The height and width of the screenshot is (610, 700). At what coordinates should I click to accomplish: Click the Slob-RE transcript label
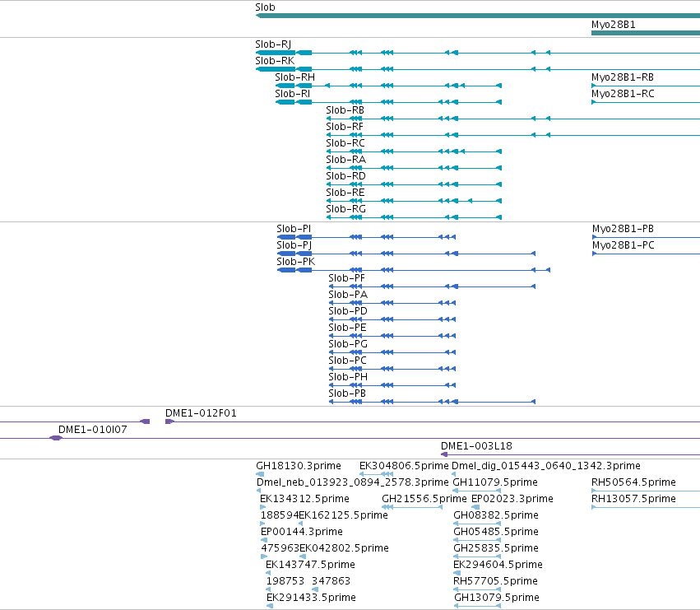[x=345, y=193]
